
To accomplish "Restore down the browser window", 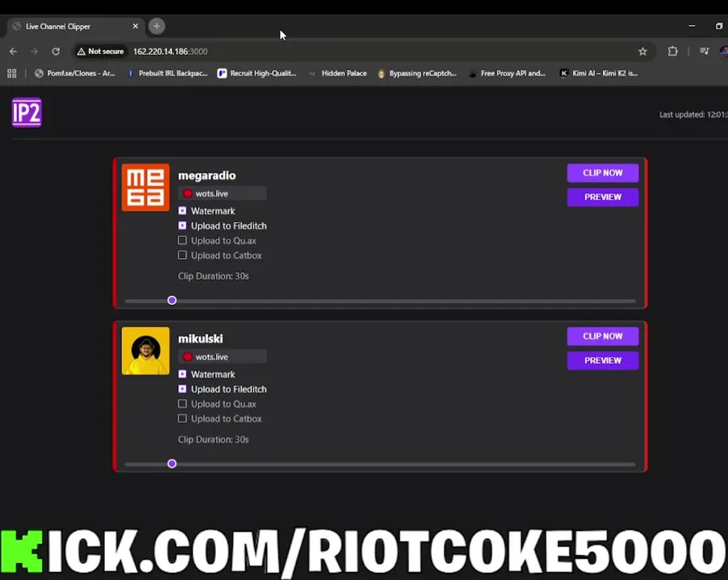I will [x=719, y=26].
